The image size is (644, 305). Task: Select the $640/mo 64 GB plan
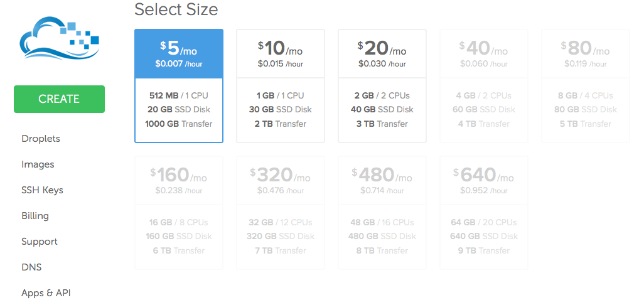[484, 213]
